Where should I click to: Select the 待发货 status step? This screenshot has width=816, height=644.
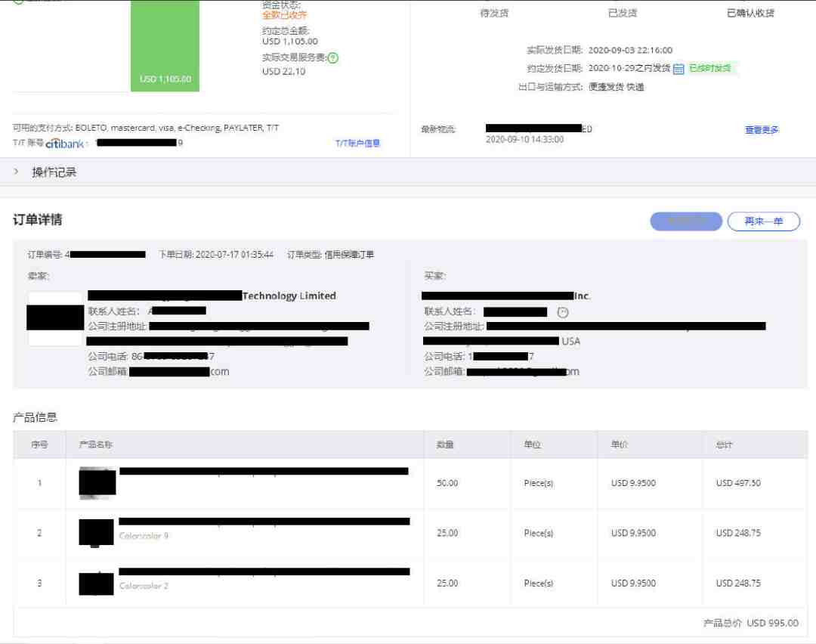tap(494, 13)
